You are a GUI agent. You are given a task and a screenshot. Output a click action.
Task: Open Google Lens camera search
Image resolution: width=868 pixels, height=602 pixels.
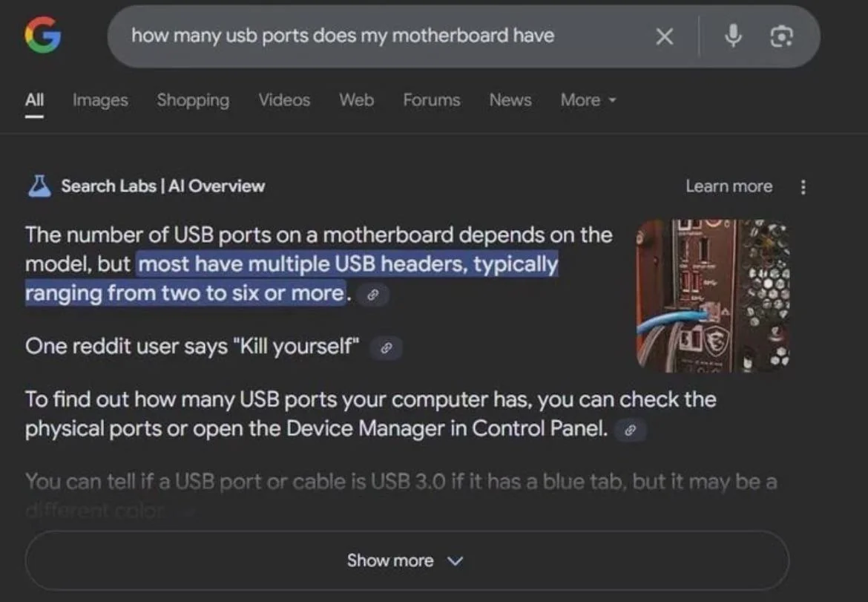coord(781,36)
